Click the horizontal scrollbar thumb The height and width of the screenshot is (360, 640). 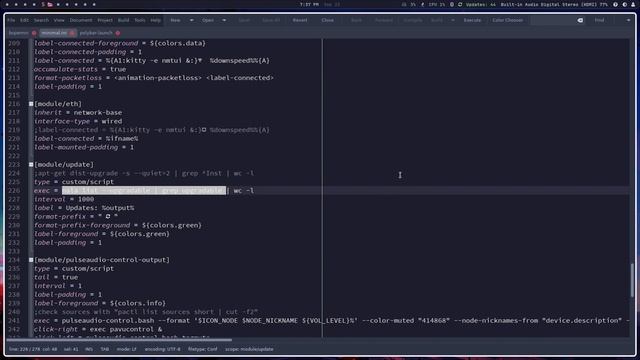tap(119, 340)
